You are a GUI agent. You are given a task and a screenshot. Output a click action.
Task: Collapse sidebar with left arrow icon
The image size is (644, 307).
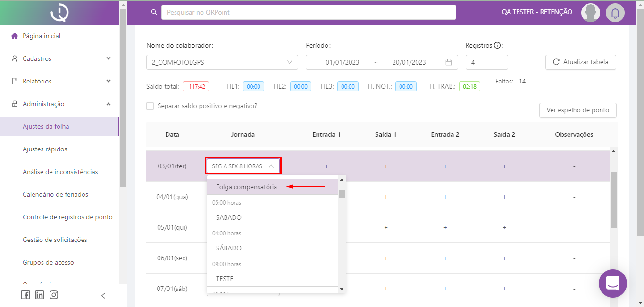point(103,296)
